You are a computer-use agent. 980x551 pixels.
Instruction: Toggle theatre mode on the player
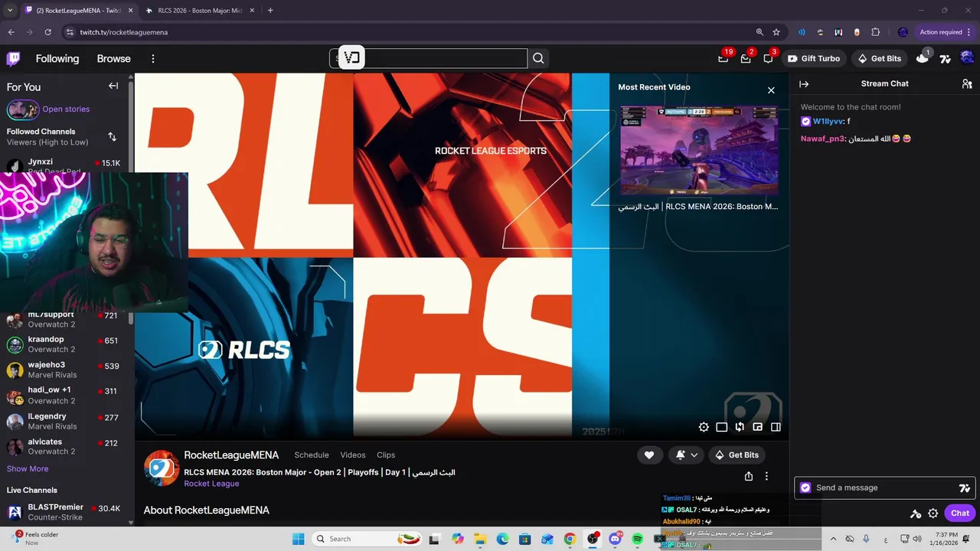(721, 427)
